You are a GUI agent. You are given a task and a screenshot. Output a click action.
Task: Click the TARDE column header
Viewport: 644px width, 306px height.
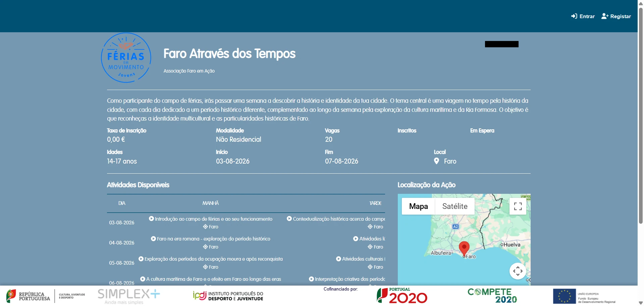point(375,203)
